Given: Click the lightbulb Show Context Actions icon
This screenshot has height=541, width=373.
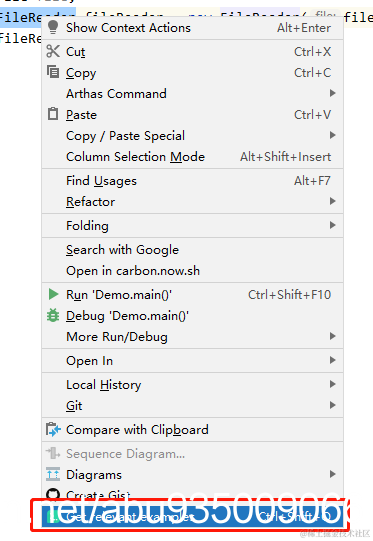Looking at the screenshot, I should tap(53, 27).
